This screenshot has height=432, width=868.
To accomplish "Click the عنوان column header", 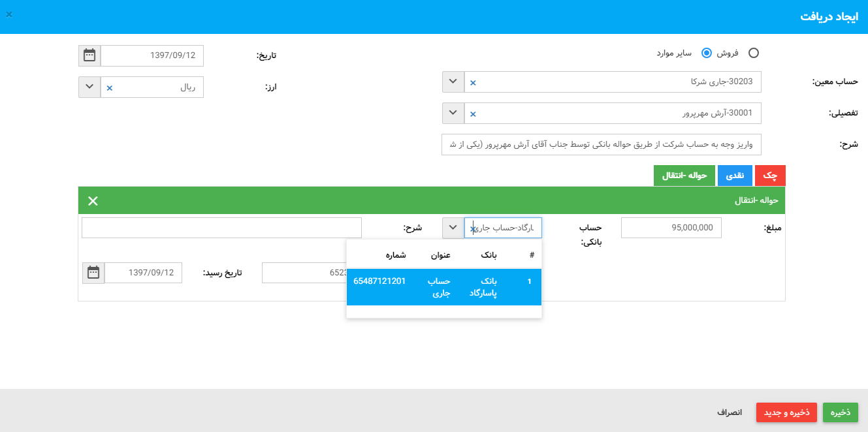I will pos(441,256).
